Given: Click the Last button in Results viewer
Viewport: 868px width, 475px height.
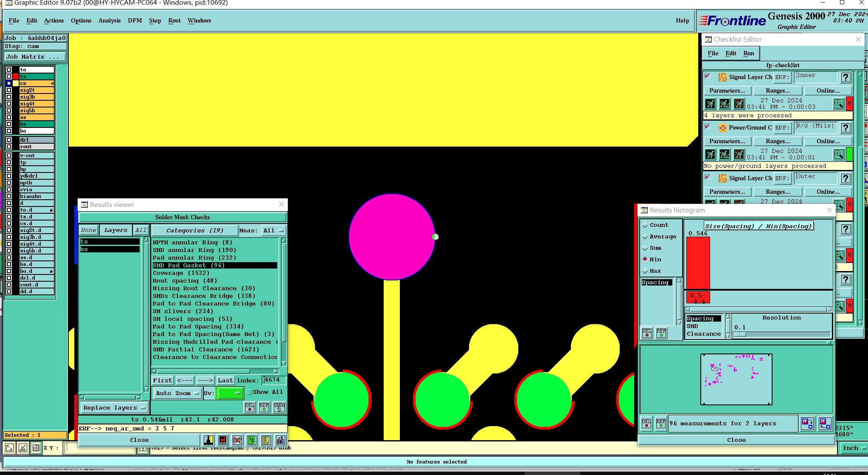Looking at the screenshot, I should coord(225,380).
